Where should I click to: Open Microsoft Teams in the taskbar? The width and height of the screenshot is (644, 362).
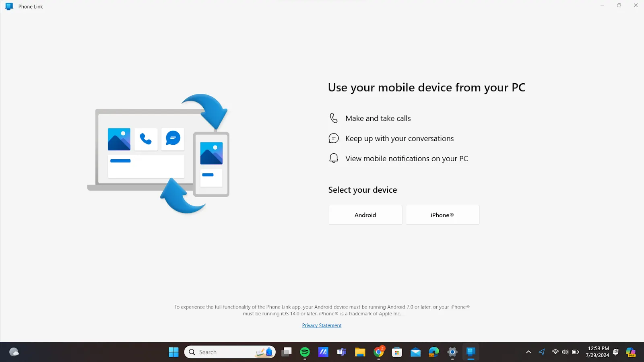[x=341, y=352]
